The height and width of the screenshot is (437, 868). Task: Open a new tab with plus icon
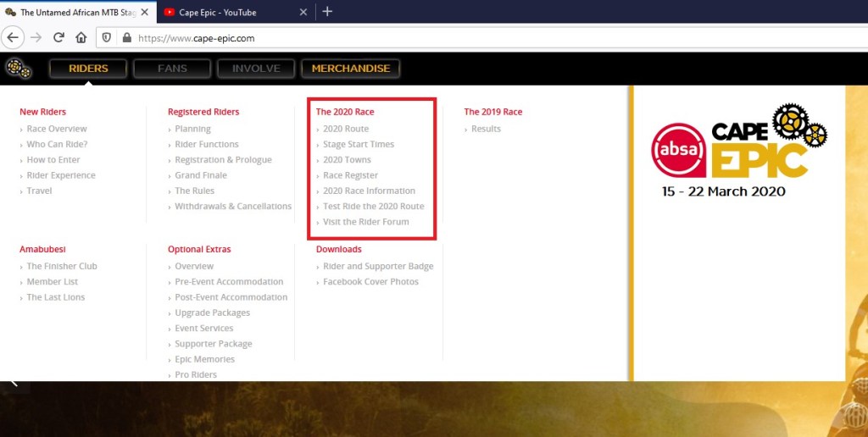(327, 12)
